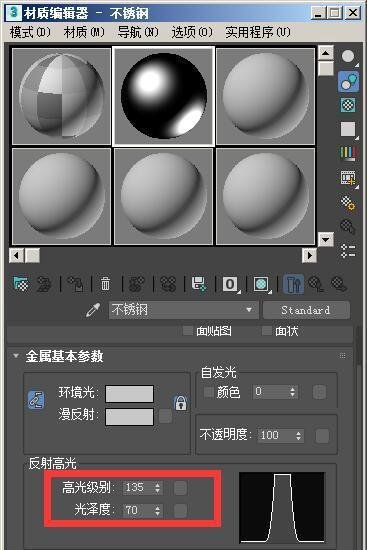The width and height of the screenshot is (367, 550).
Task: Click Go Forward to Sibling icon
Action: click(339, 284)
